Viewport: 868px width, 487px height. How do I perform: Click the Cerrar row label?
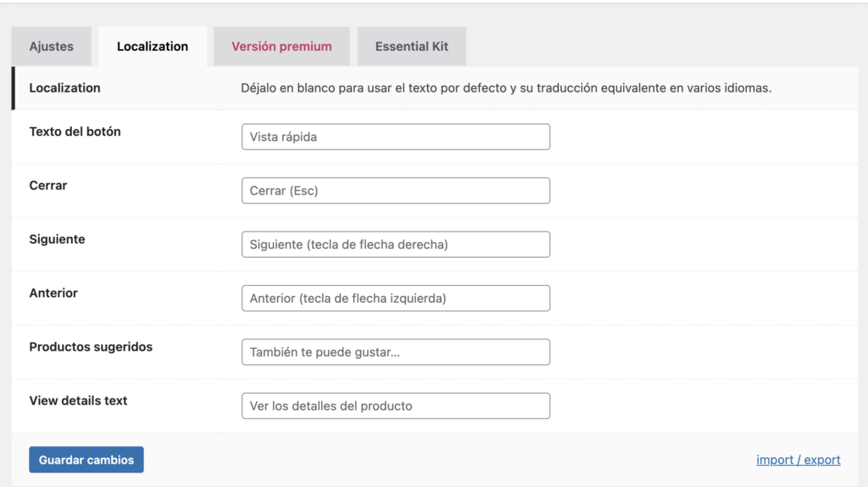48,185
